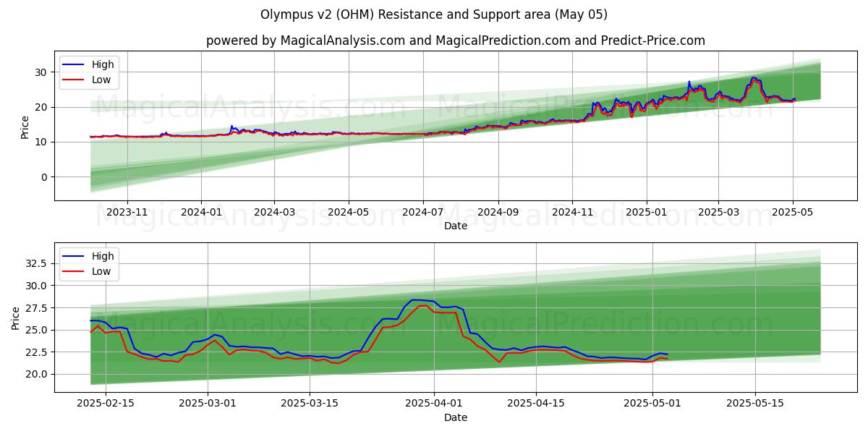Click the chart title 'Olympus v2 (OHM) Resistance and Support area (May 05)'
This screenshot has height=434, width=868.
[x=434, y=14]
